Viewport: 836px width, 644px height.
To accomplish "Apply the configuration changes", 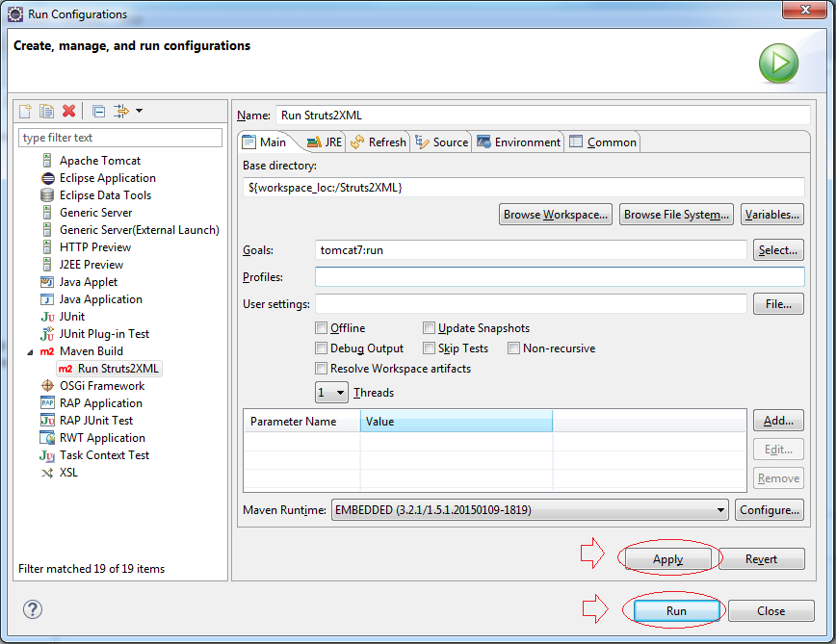I will 668,558.
